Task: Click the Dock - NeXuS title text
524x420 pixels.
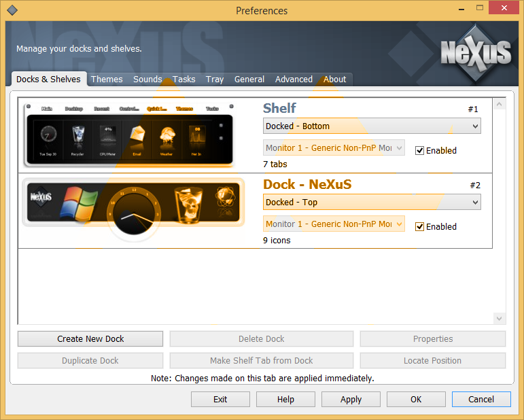Action: pos(307,184)
